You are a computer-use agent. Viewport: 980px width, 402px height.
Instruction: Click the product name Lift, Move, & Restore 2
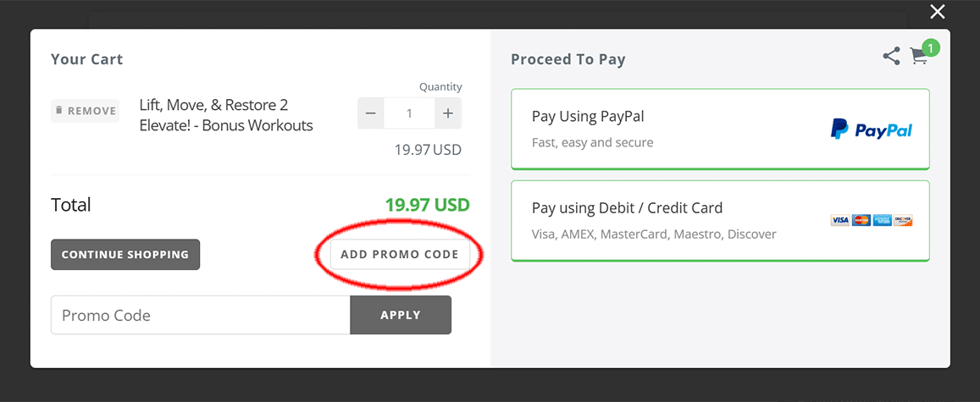point(213,105)
